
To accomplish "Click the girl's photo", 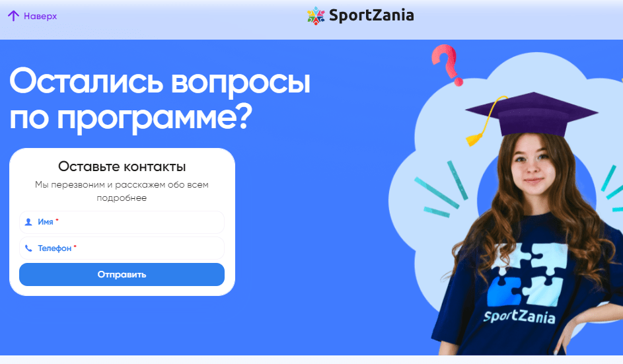I will tap(532, 238).
